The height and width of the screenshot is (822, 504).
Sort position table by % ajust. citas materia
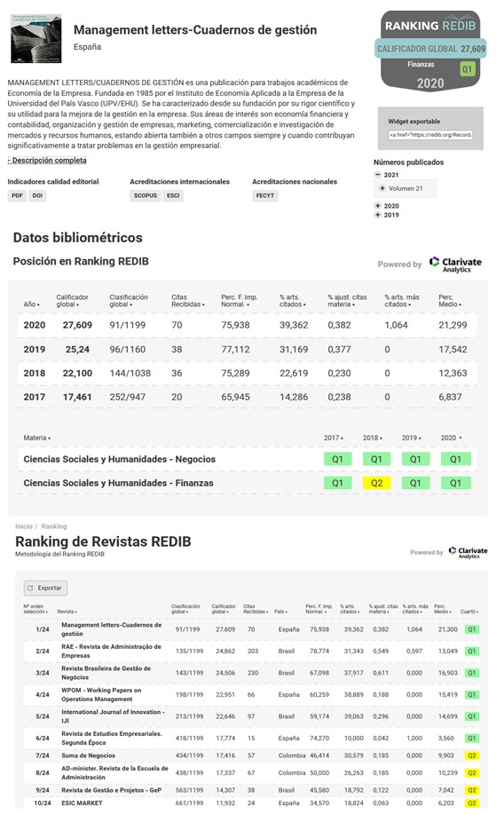[347, 300]
